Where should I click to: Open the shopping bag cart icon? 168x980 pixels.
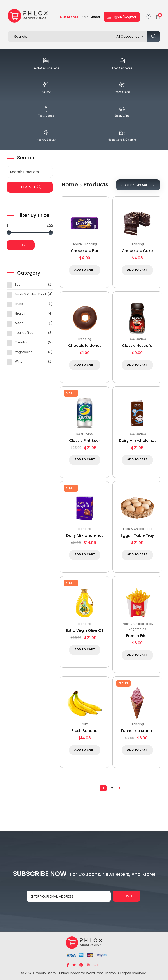pos(158,17)
